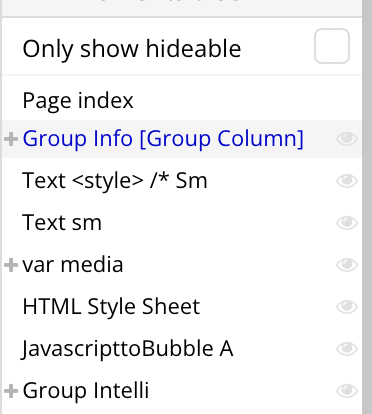The width and height of the screenshot is (372, 414).
Task: Toggle the Group Intelli eye icon
Action: (347, 391)
